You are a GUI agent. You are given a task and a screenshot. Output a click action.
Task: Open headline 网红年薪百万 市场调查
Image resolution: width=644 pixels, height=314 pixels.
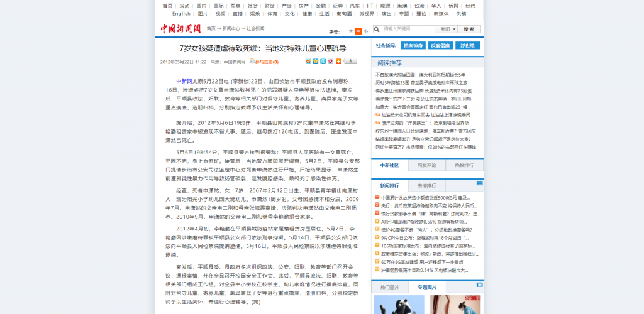point(425,147)
